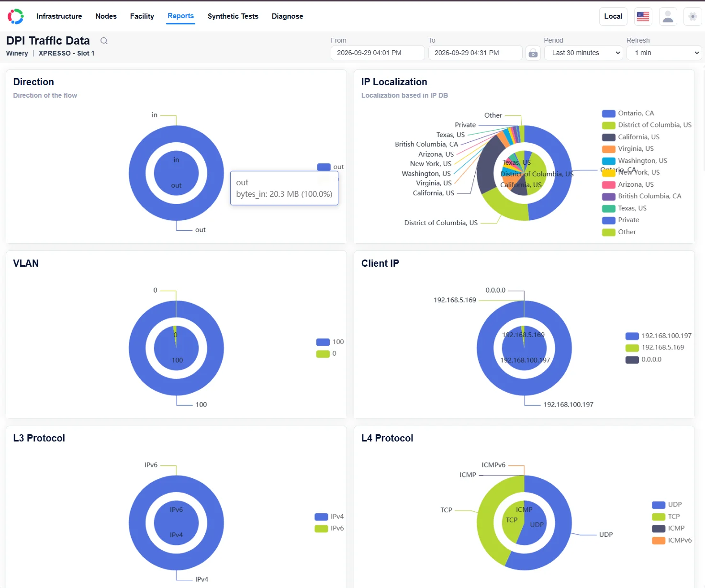Toggle VLAN 100 legend entry
This screenshot has height=588, width=705.
[x=330, y=342]
